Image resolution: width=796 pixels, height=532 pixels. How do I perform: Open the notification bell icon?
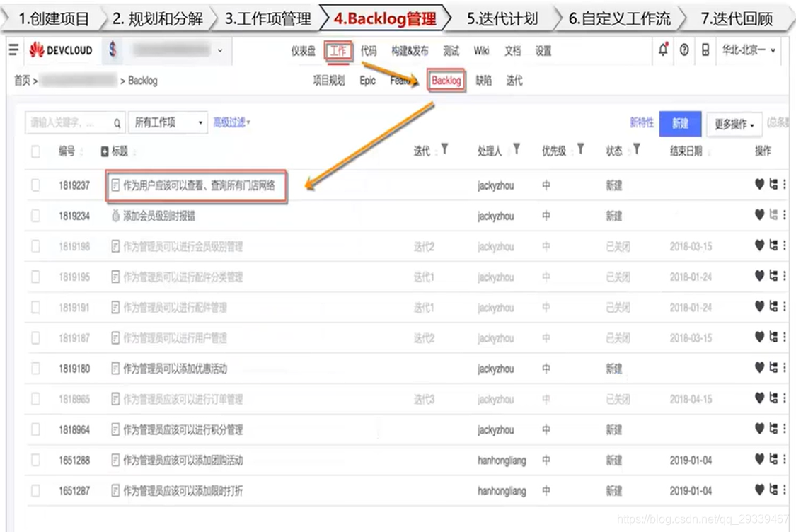(x=663, y=50)
